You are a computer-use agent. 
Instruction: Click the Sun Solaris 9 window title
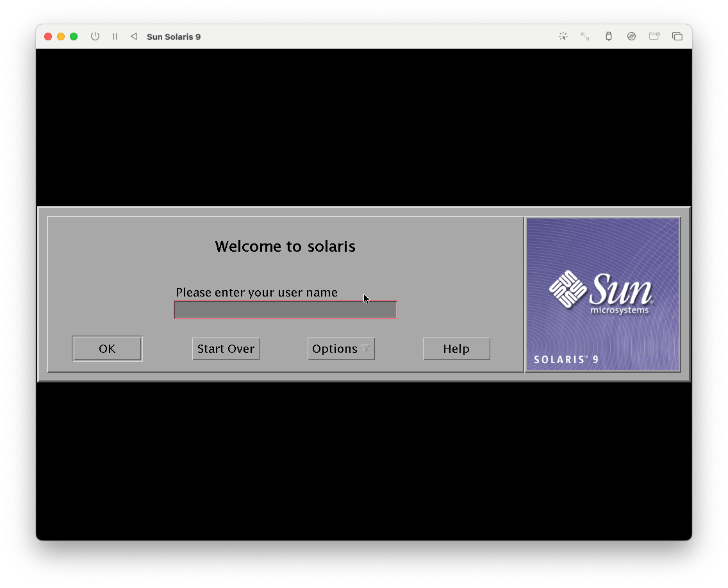point(174,37)
